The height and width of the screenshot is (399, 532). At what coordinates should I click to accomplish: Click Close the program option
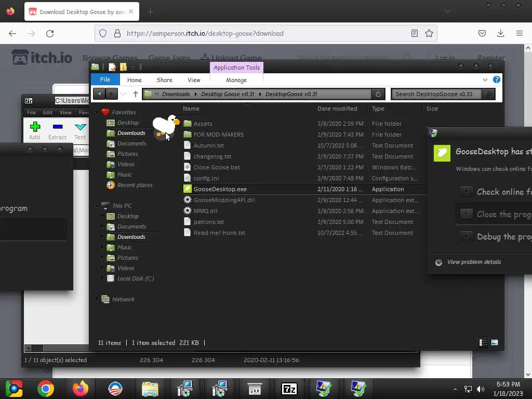[495, 214]
